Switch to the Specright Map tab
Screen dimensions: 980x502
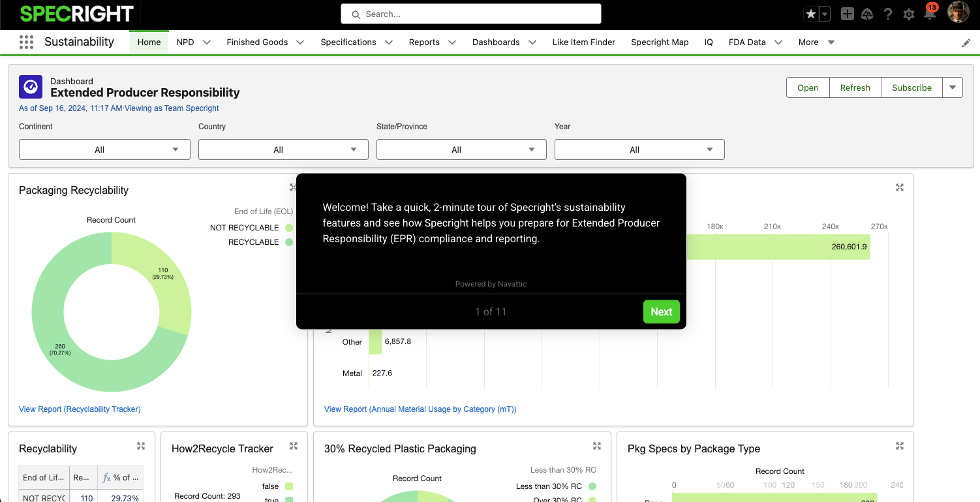click(x=659, y=42)
